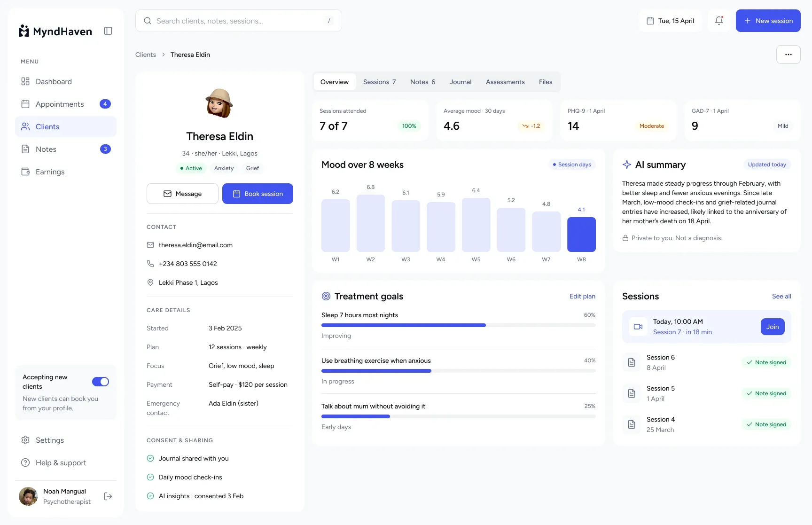Screen dimensions: 812x525
Task: Toggle Daily mood check-ins consent check
Action: click(150, 477)
